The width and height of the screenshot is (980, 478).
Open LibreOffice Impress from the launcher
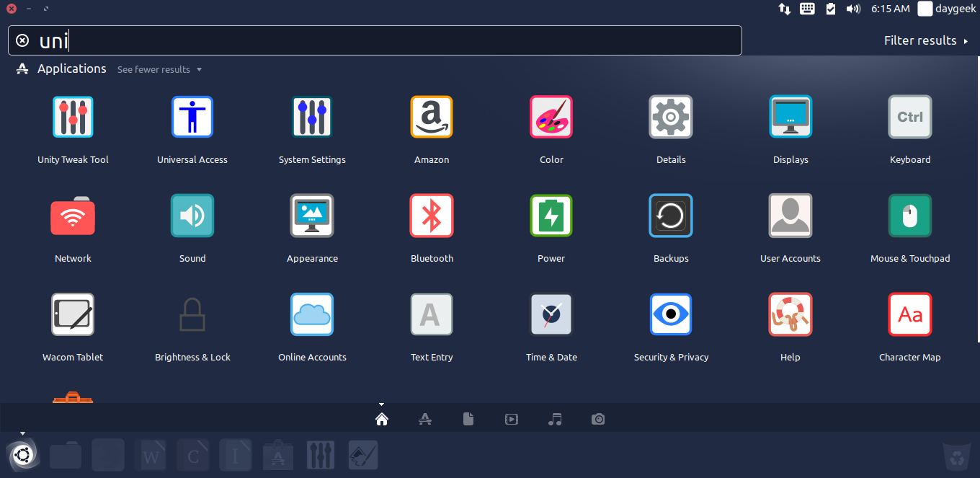tap(236, 455)
